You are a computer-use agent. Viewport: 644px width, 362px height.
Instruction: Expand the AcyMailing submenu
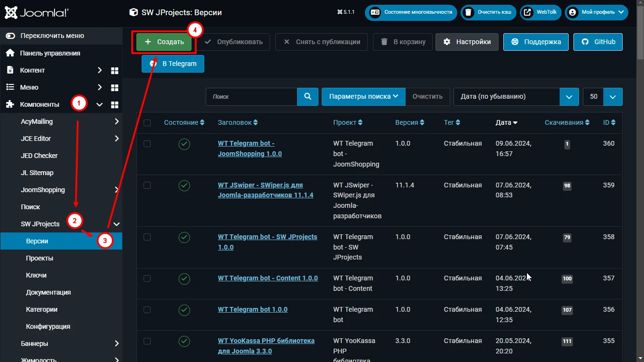117,121
